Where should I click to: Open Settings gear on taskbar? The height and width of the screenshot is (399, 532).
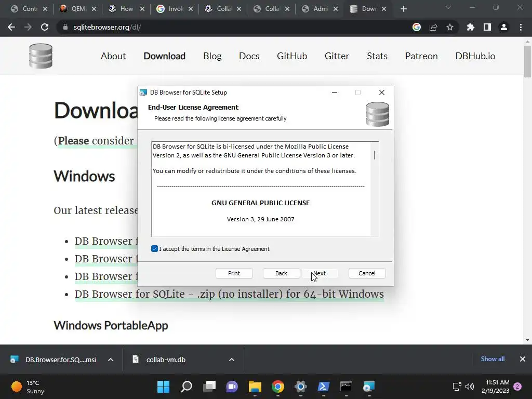coord(301,387)
